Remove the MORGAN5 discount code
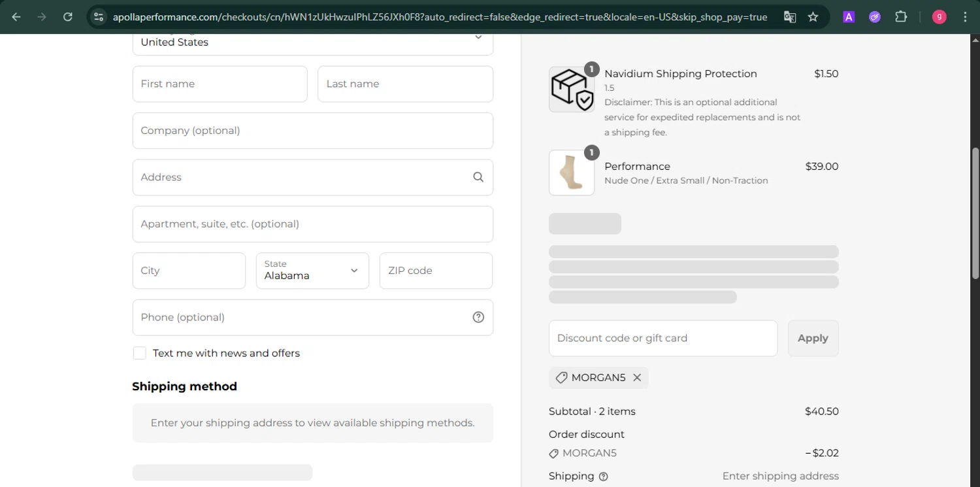 point(637,378)
